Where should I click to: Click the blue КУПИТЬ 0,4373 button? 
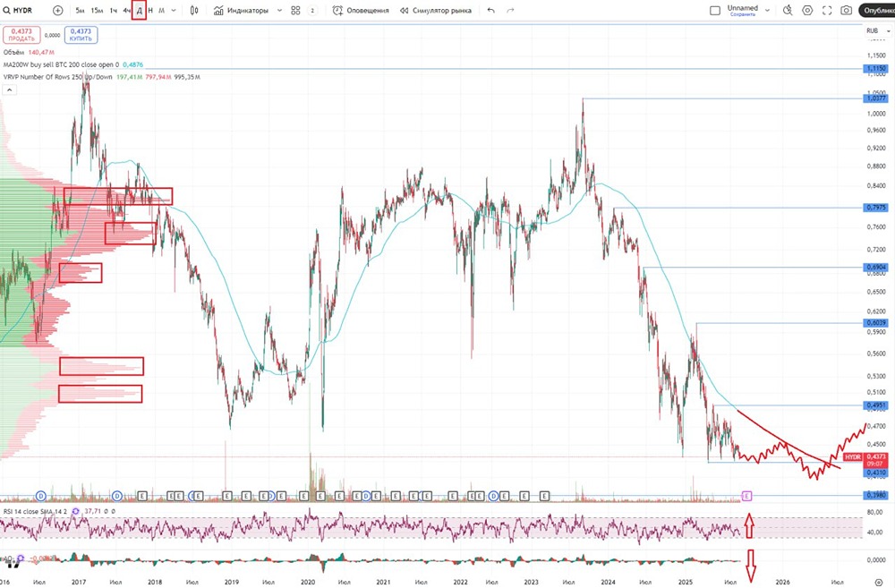81,35
